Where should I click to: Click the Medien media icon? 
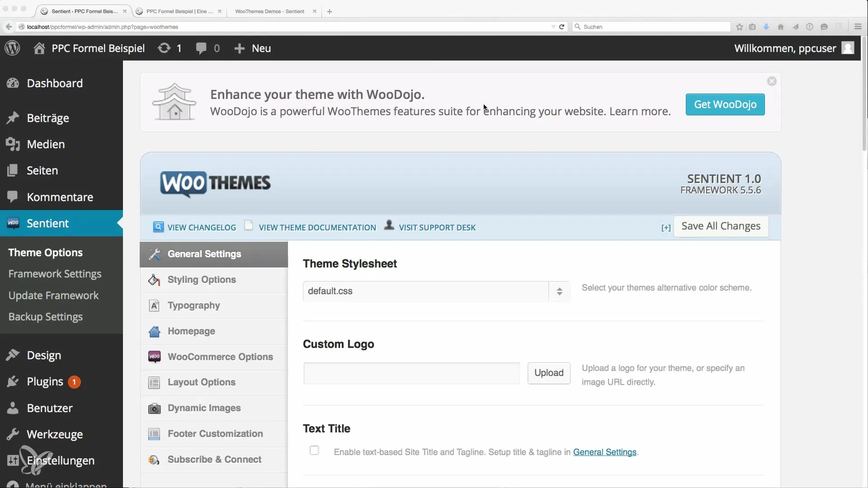13,144
